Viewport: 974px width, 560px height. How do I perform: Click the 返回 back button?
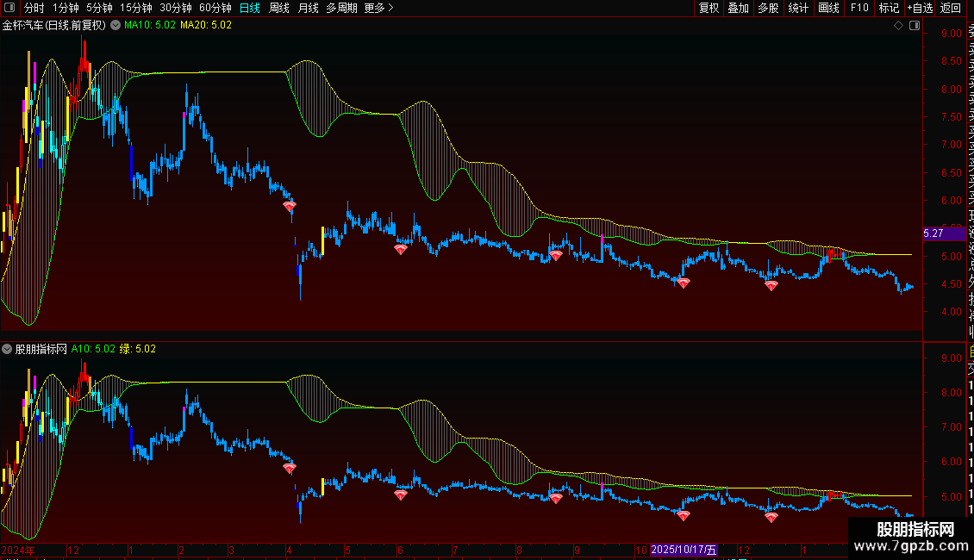[951, 8]
